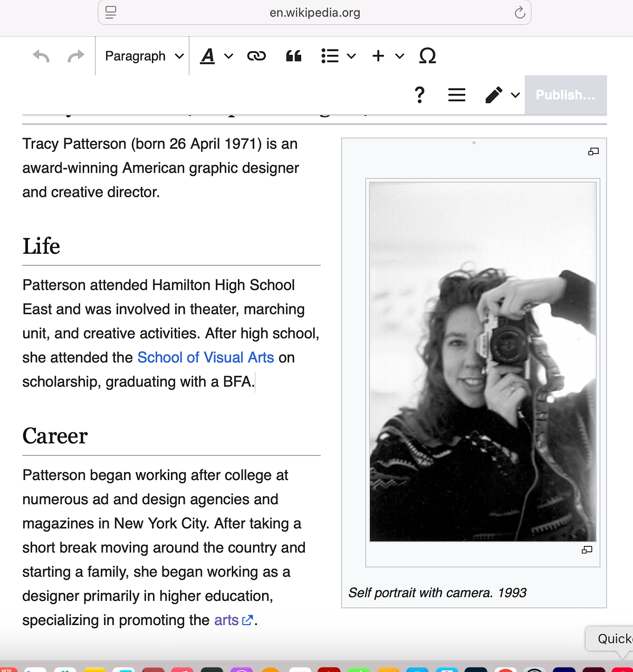Add a citation with quote icon
This screenshot has width=633, height=672.
[294, 56]
